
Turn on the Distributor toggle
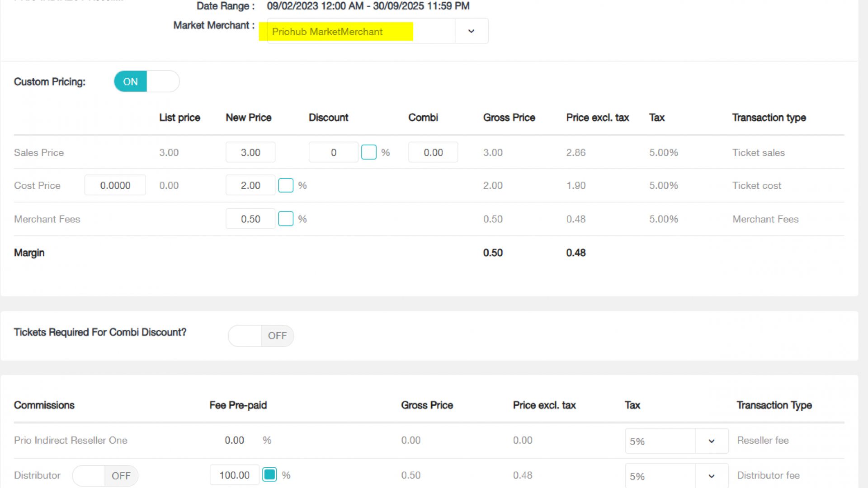click(x=104, y=475)
